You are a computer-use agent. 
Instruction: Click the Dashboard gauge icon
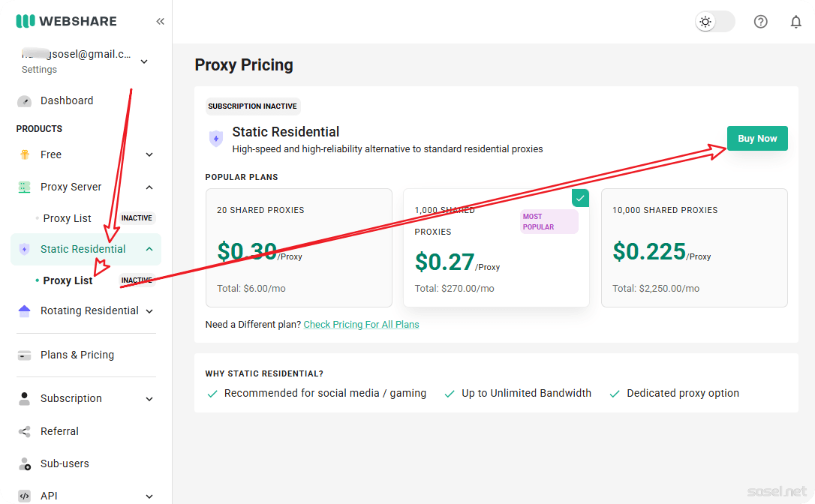(x=24, y=101)
